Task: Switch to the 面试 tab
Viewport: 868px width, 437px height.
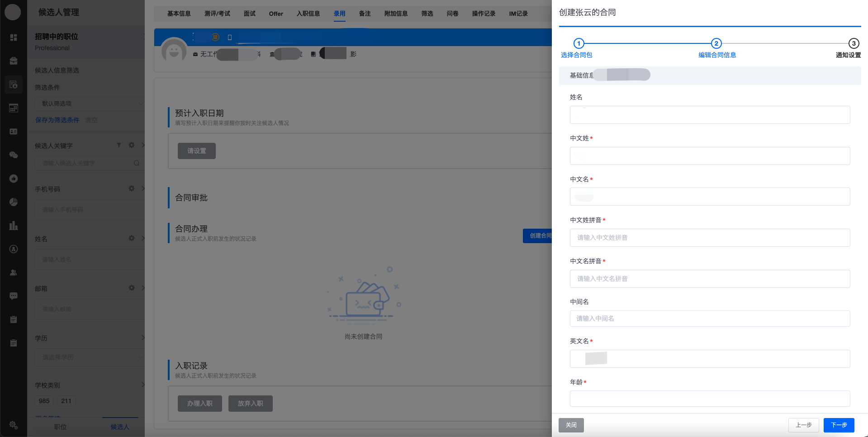Action: 250,14
